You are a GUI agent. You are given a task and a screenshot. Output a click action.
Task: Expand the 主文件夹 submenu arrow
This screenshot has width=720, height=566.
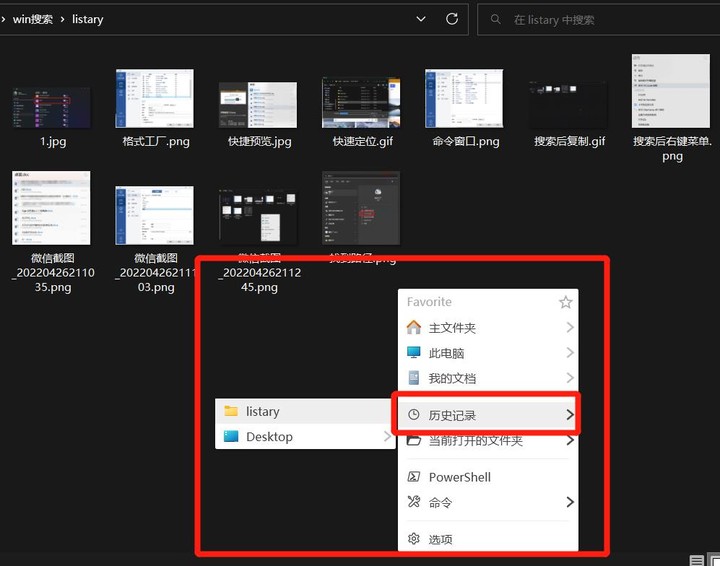(569, 327)
